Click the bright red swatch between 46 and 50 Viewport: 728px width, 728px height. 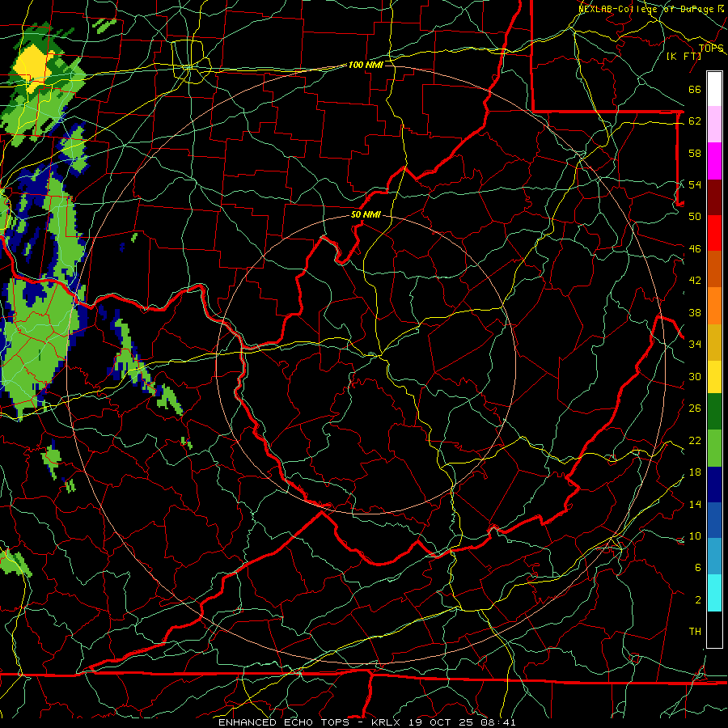714,233
